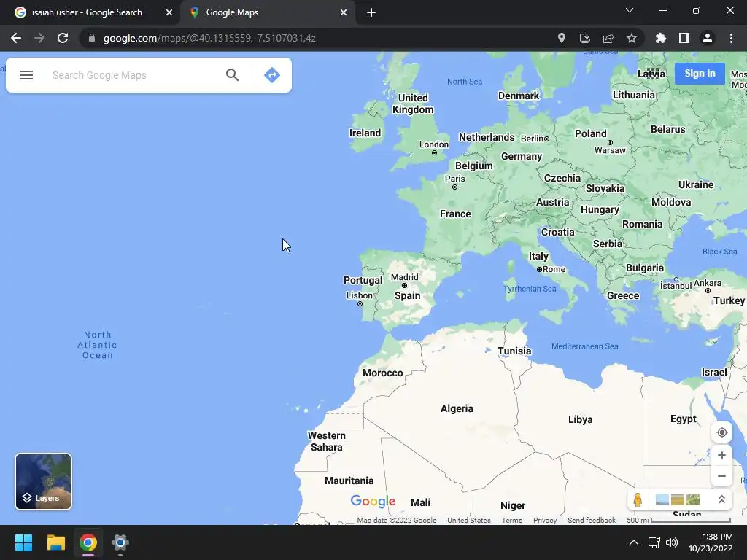Click the France label on the map
Viewport: 747px width, 560px height.
pos(455,214)
